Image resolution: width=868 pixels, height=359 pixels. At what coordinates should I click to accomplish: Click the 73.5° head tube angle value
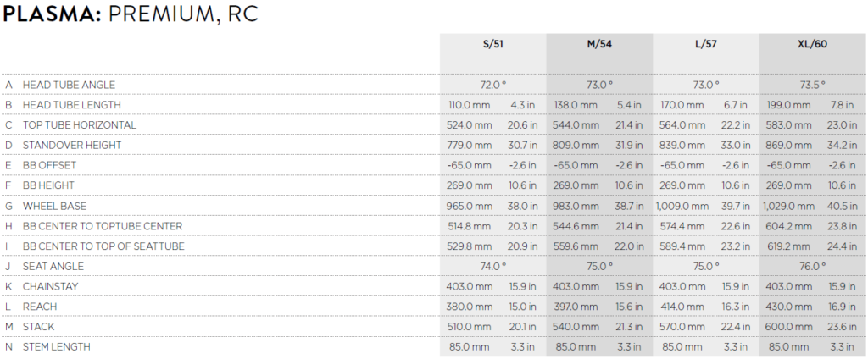point(813,85)
